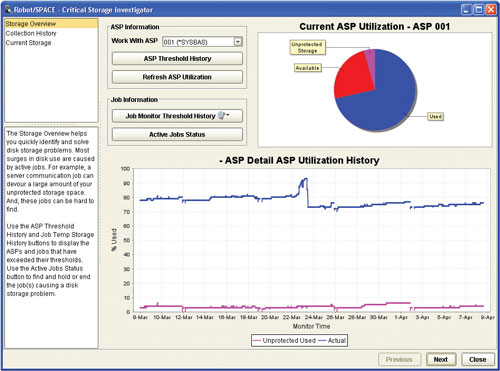Viewport: 500px width, 371px height.
Task: Minimize the Critical Storage Investigator window
Action: coord(466,10)
